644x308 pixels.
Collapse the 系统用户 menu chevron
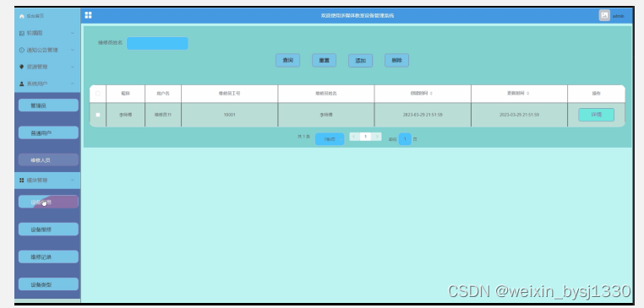(x=73, y=84)
